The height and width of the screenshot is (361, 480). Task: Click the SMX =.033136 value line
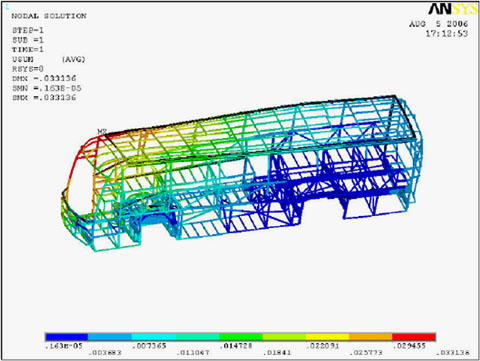tap(44, 98)
